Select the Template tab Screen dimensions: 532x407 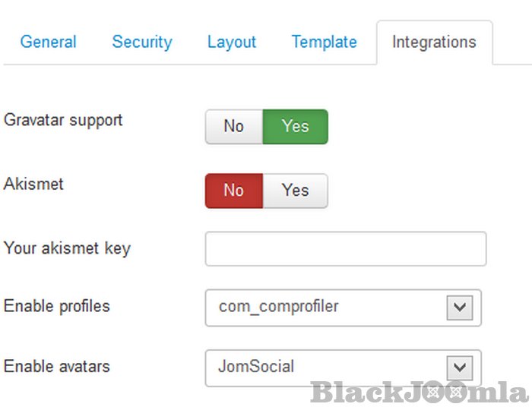point(324,42)
